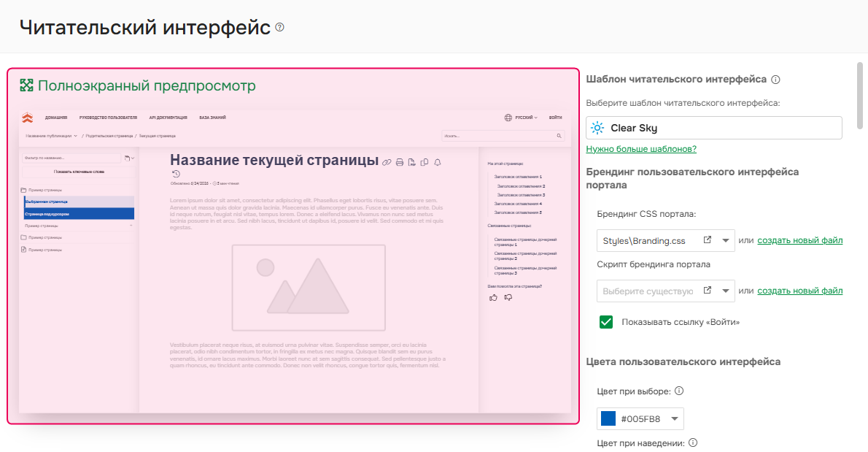The height and width of the screenshot is (452, 868).
Task: Show info for Шаблон читательского интерфейса
Action: (x=775, y=79)
